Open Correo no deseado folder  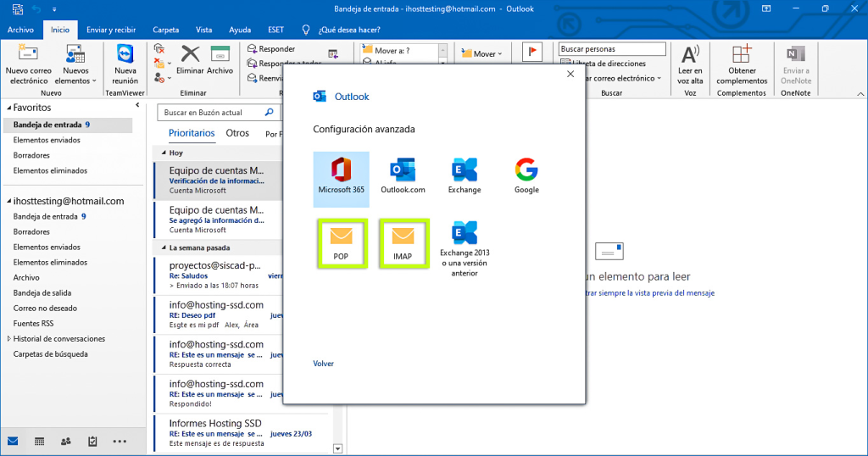click(45, 309)
